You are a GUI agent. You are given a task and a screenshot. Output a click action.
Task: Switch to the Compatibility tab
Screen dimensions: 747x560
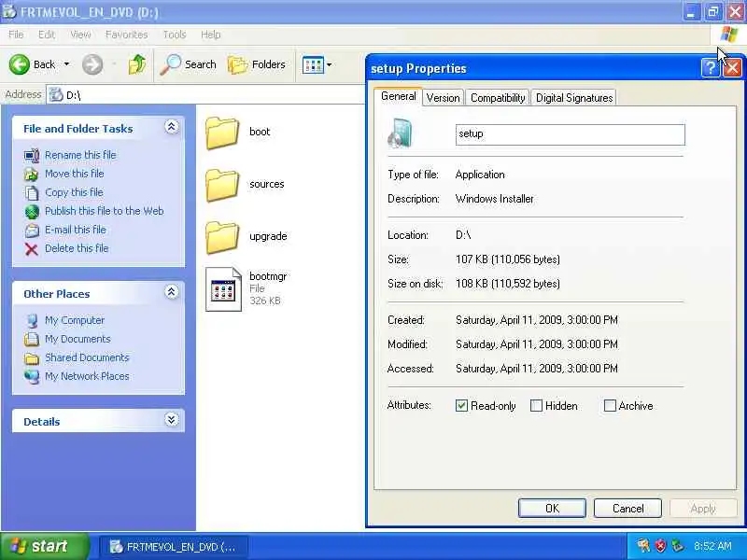tap(498, 98)
